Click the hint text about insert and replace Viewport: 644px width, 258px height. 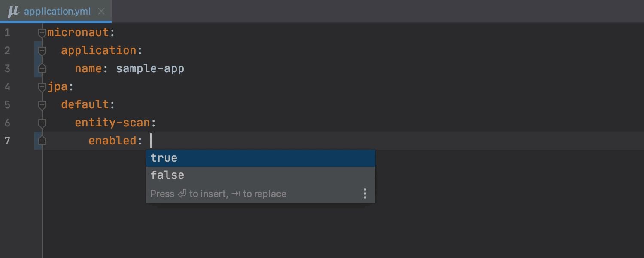[x=218, y=194]
